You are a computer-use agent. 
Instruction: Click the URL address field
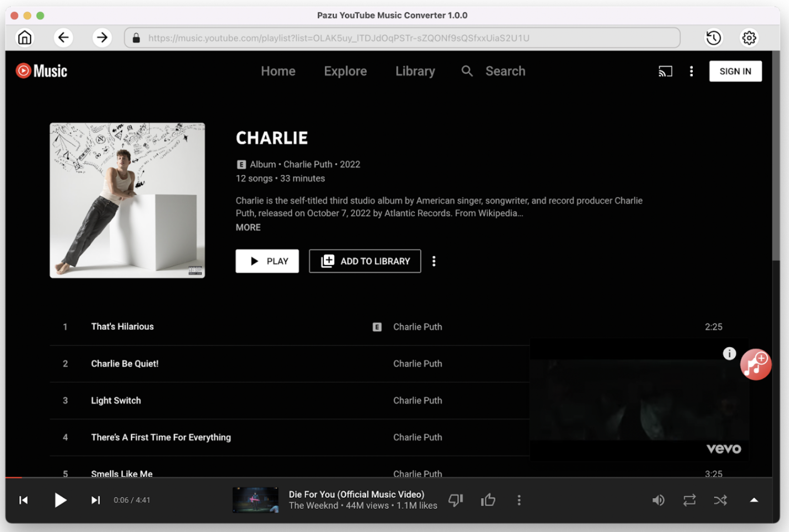(x=402, y=38)
